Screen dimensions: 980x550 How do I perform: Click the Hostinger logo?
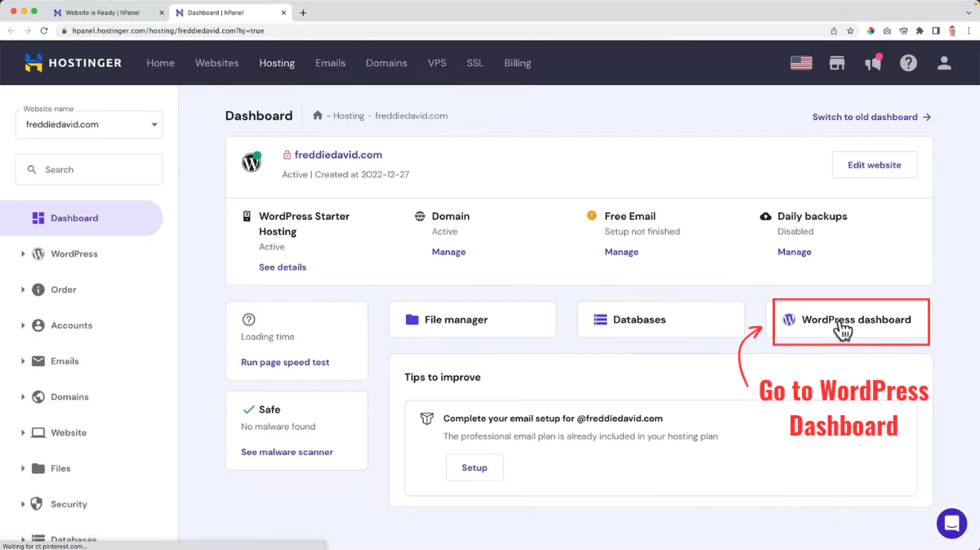tap(73, 62)
